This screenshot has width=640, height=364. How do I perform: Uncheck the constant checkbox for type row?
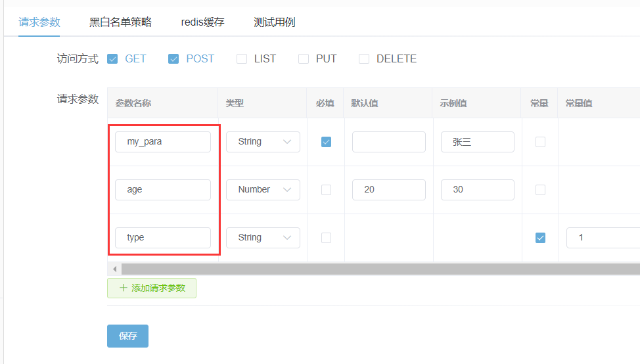click(x=540, y=238)
